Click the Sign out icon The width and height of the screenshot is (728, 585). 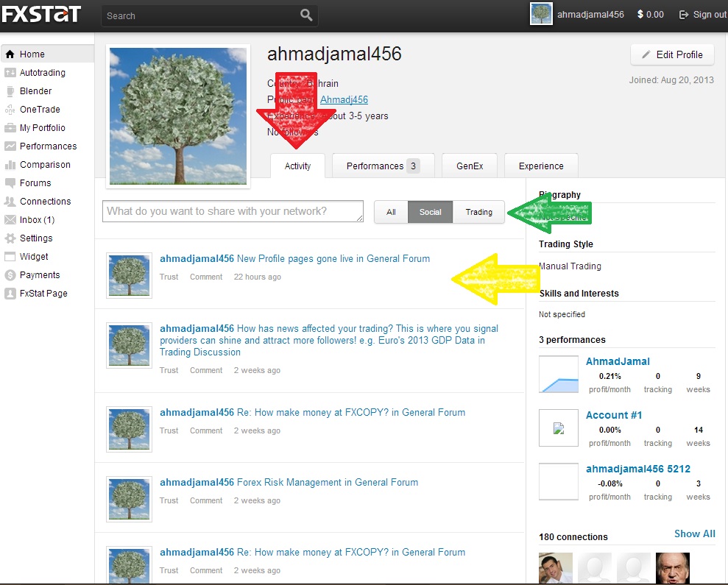click(x=684, y=15)
